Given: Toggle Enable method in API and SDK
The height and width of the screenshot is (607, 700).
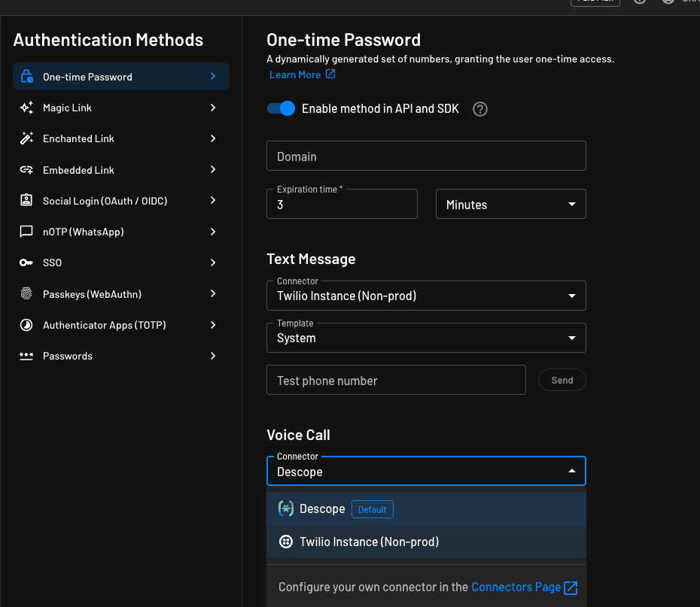Looking at the screenshot, I should 280,108.
